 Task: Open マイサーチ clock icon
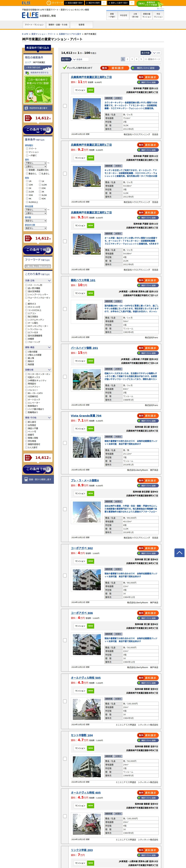pyautogui.click(x=49, y=3)
